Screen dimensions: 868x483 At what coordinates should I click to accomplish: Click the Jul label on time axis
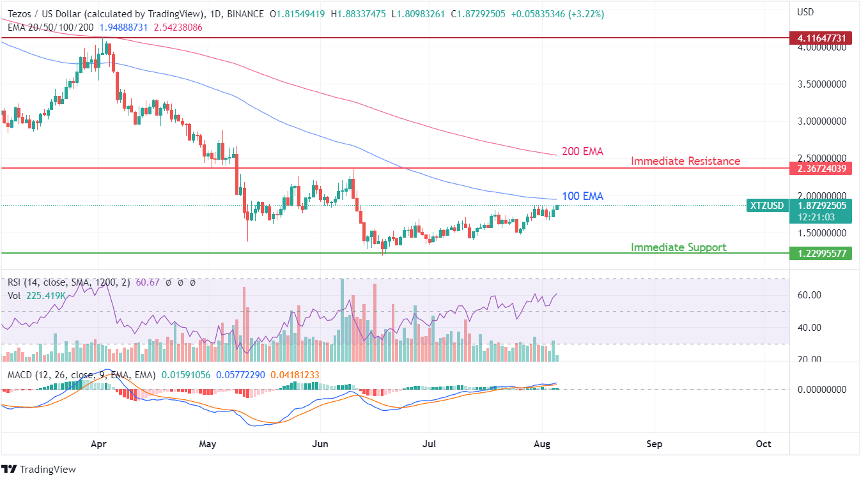[x=430, y=443]
